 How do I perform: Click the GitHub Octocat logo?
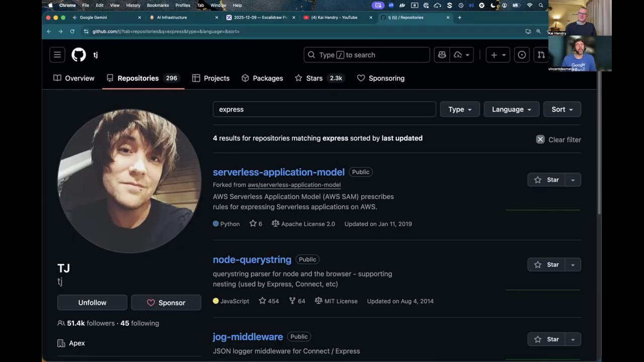(78, 55)
